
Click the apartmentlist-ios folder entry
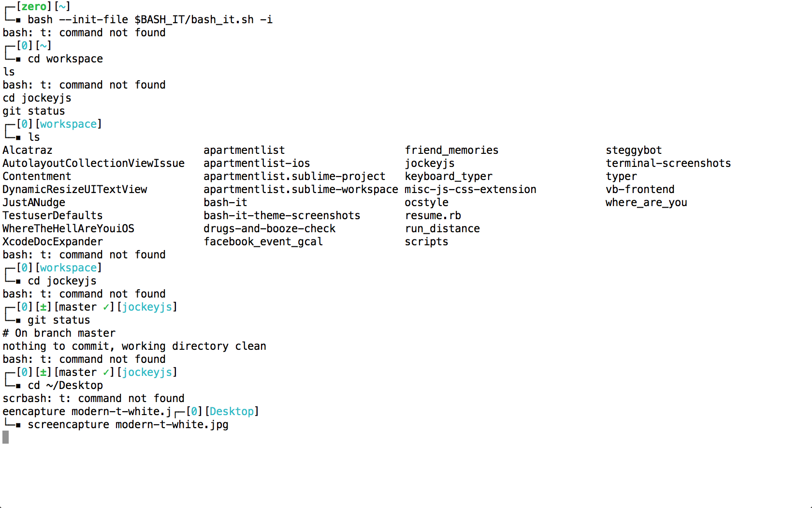pyautogui.click(x=257, y=163)
